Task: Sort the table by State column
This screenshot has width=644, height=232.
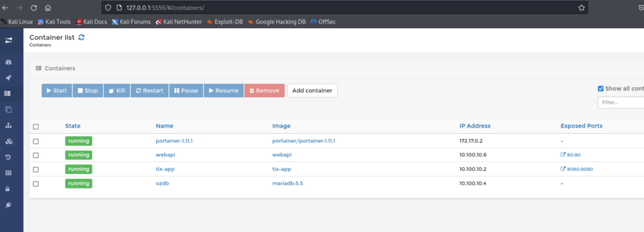Action: [73, 126]
